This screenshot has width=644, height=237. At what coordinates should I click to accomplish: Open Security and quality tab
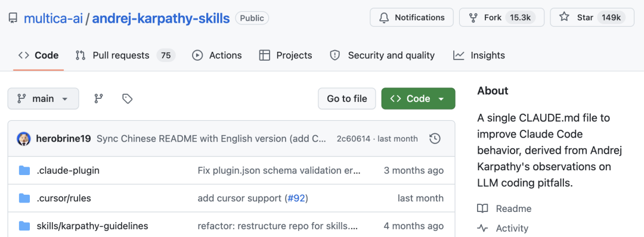tap(382, 55)
